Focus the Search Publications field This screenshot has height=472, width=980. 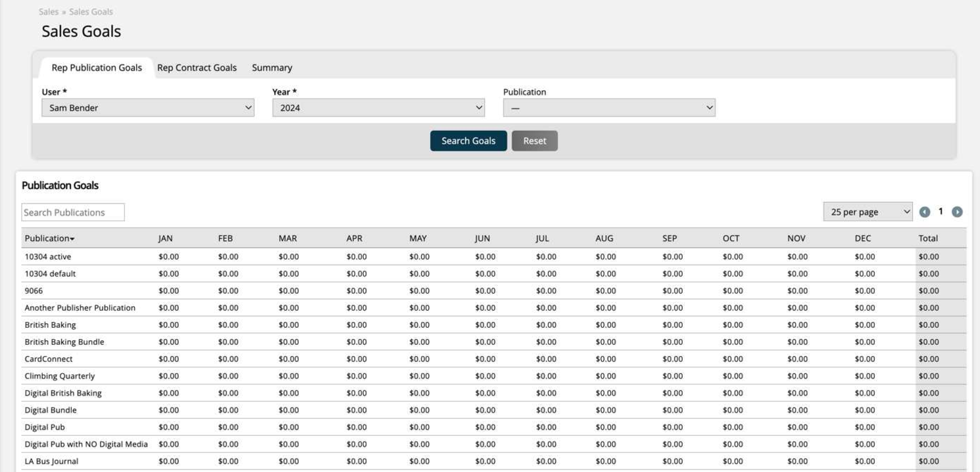pos(73,213)
